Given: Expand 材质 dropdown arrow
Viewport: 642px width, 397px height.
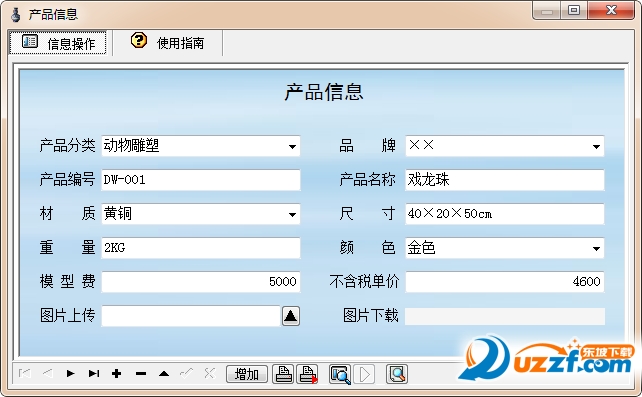Looking at the screenshot, I should [x=292, y=214].
